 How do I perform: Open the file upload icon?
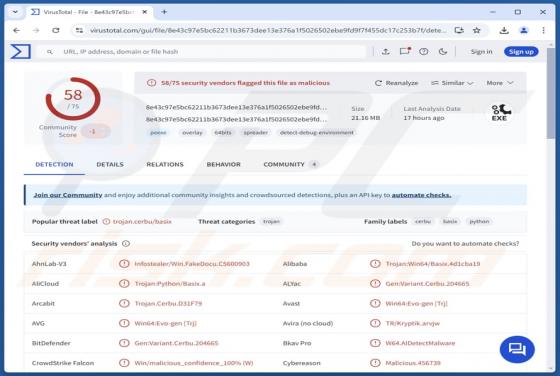coord(385,52)
